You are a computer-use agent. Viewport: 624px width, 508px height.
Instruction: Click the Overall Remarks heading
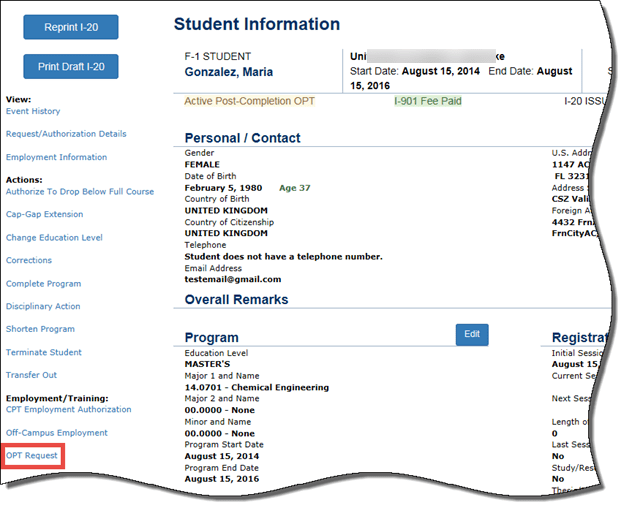click(236, 300)
